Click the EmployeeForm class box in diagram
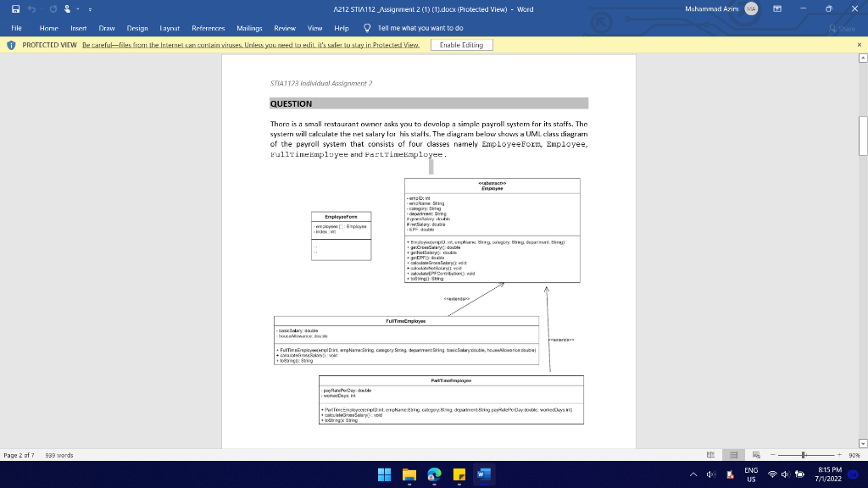 pyautogui.click(x=341, y=236)
